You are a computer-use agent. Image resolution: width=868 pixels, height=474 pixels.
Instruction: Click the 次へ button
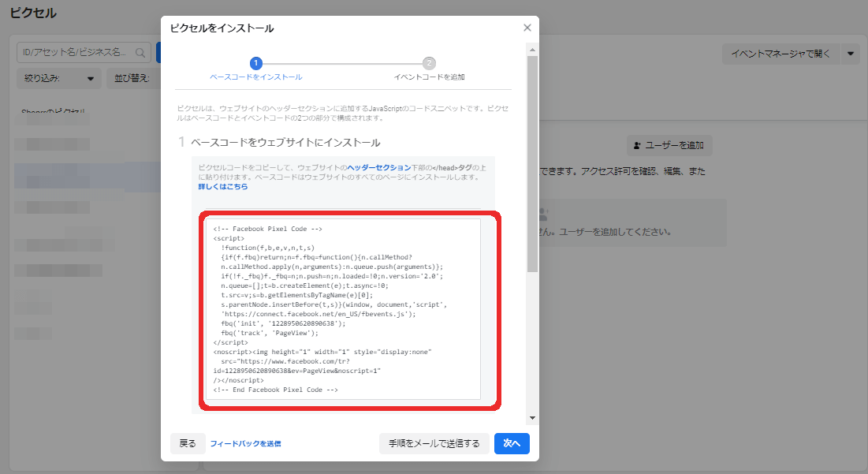click(x=512, y=443)
